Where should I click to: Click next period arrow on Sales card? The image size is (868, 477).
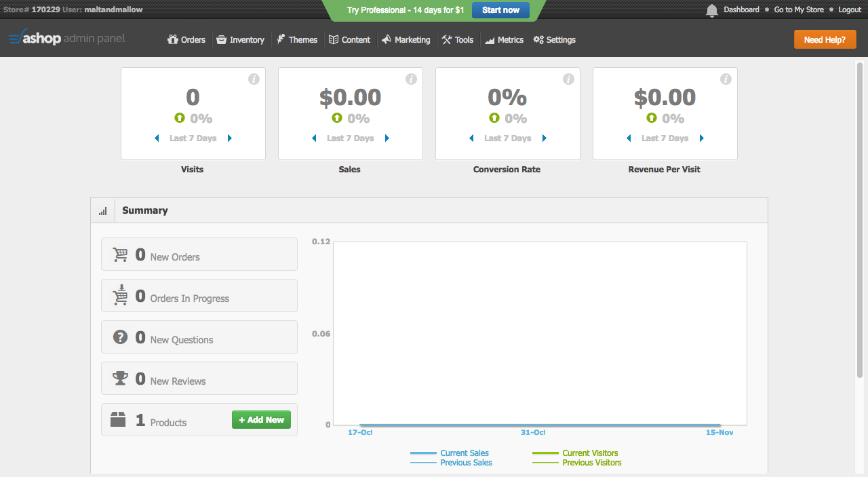(387, 138)
